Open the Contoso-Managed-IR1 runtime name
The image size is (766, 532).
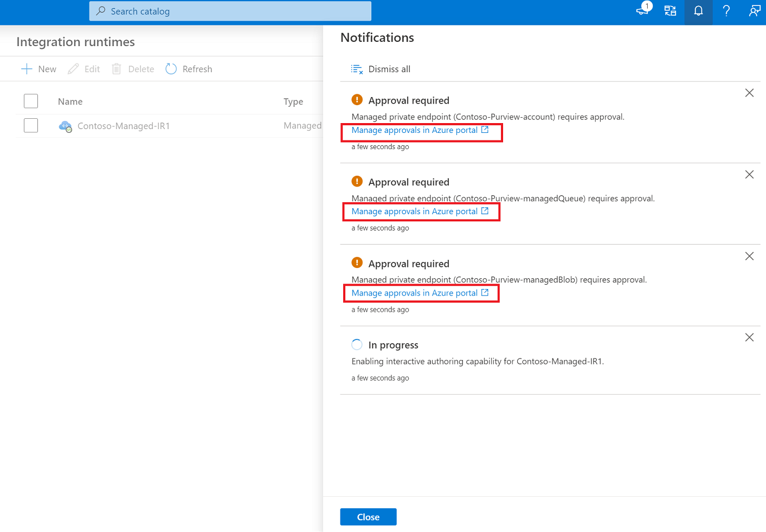click(124, 126)
